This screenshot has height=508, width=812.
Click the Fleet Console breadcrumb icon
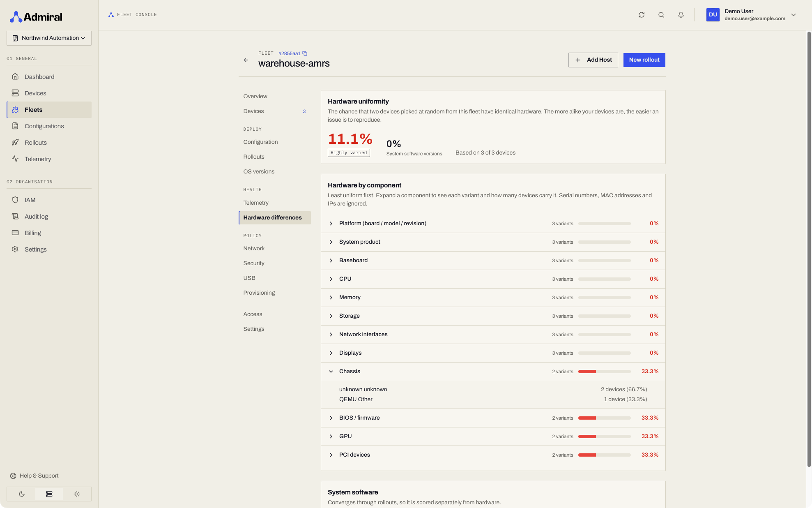coord(111,15)
